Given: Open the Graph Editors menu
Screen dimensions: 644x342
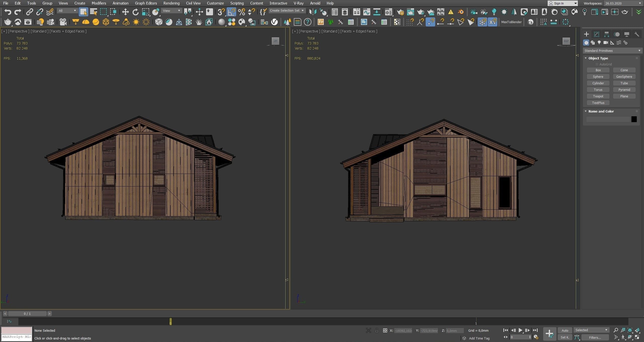Looking at the screenshot, I should coord(146,3).
